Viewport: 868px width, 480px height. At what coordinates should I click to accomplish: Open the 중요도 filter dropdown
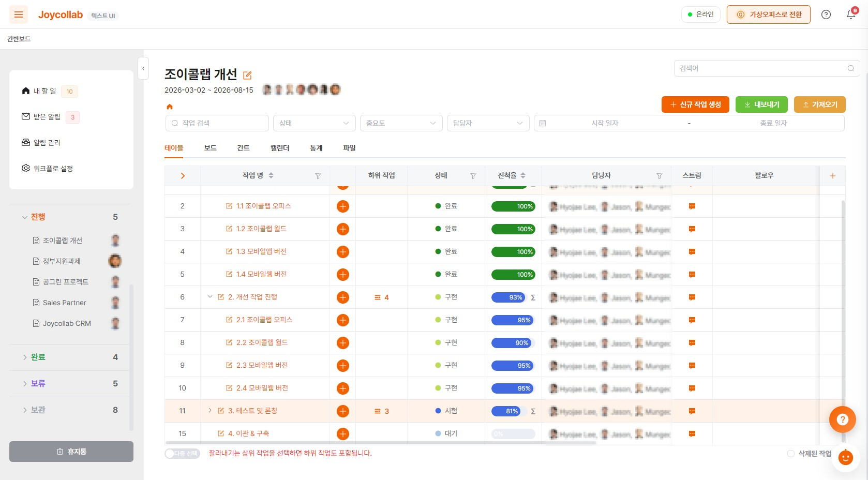(x=401, y=123)
